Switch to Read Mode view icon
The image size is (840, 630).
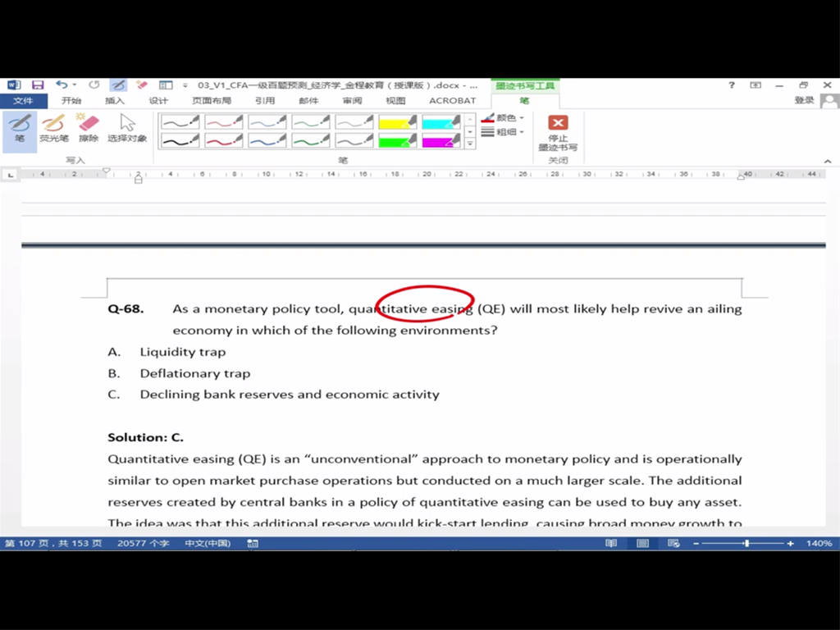(x=611, y=543)
